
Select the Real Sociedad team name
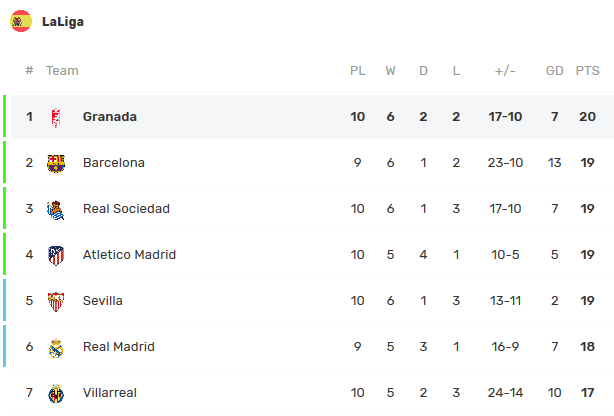coord(126,209)
